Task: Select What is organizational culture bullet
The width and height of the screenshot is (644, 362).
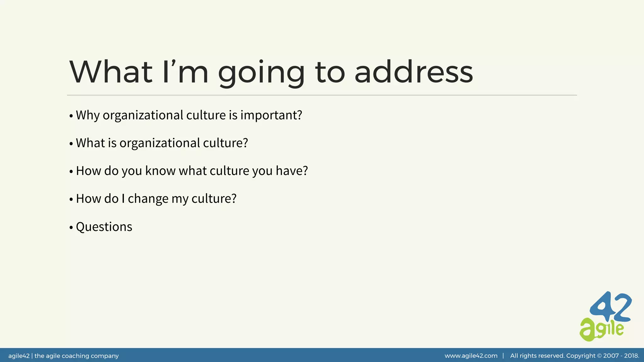Action: pyautogui.click(x=162, y=143)
